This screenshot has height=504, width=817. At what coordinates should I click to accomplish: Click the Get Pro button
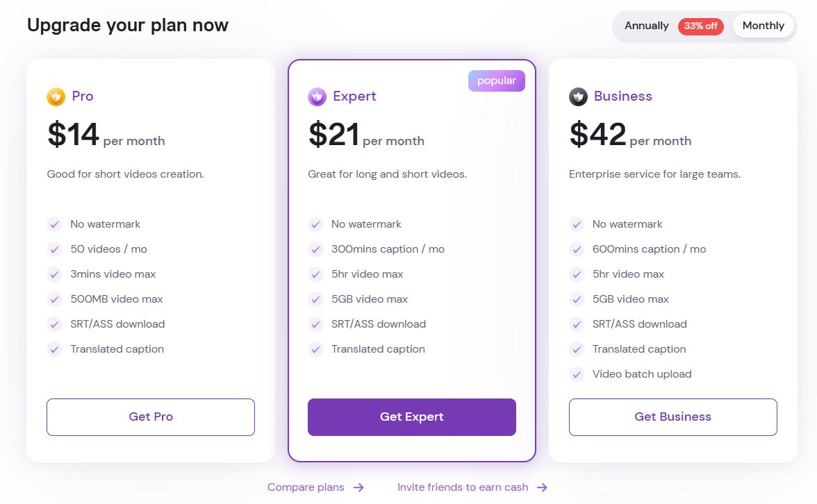click(151, 417)
